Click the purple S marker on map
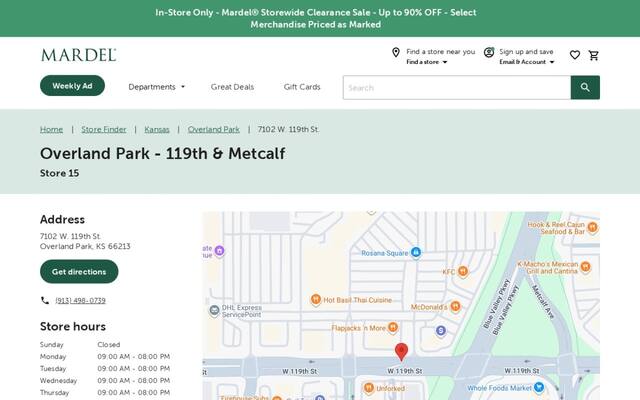640x400 pixels. (440, 331)
